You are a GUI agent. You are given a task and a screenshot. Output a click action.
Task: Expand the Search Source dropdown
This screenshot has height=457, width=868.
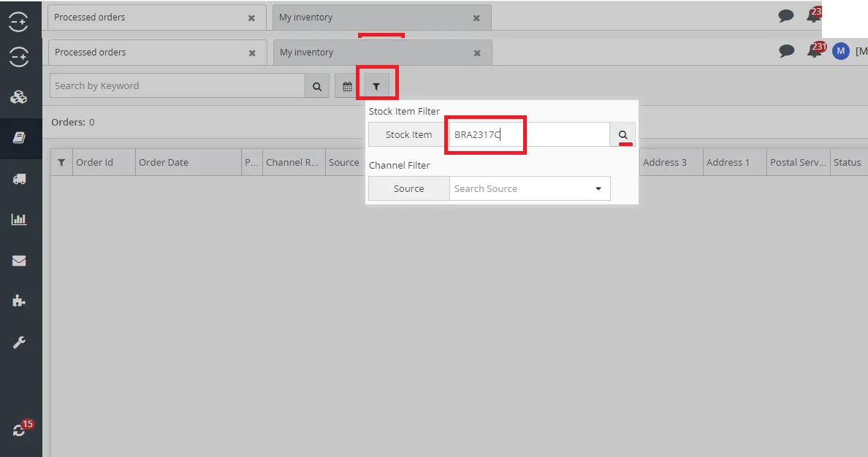pos(598,188)
